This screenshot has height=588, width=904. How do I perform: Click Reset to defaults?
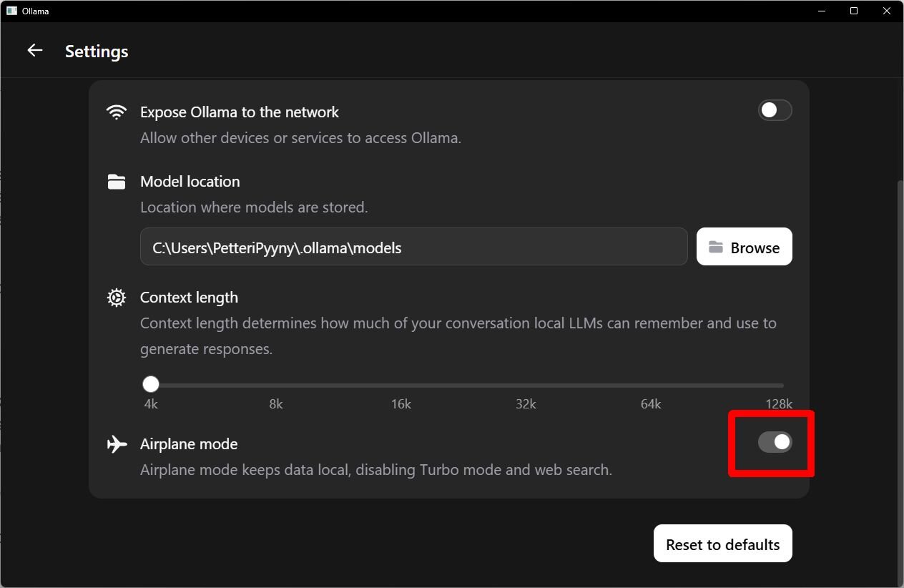(x=722, y=544)
